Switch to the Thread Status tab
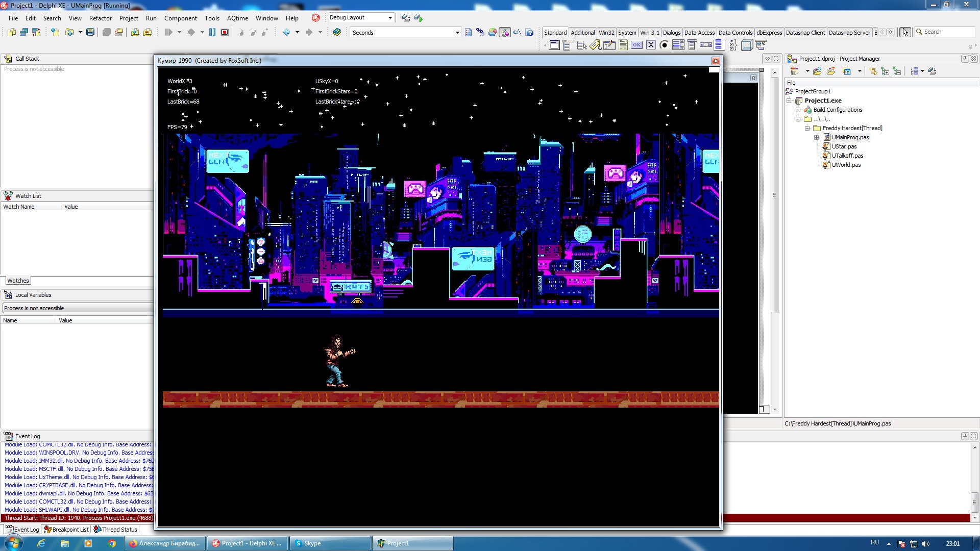The height and width of the screenshot is (551, 980). 115,530
